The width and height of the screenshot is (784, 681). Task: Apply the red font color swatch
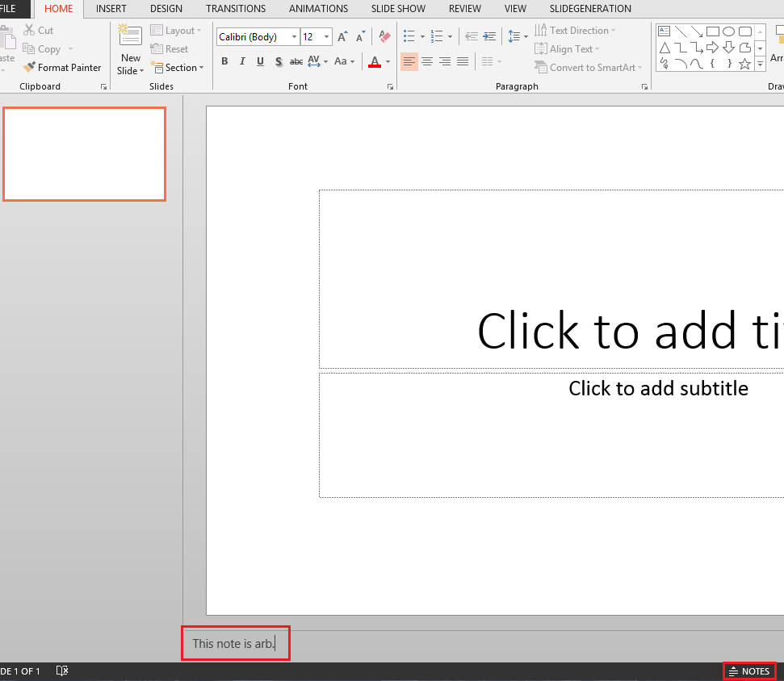pos(375,61)
